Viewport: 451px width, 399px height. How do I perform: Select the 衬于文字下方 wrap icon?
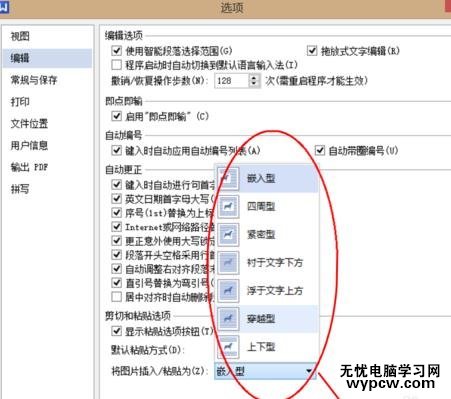[x=228, y=262]
